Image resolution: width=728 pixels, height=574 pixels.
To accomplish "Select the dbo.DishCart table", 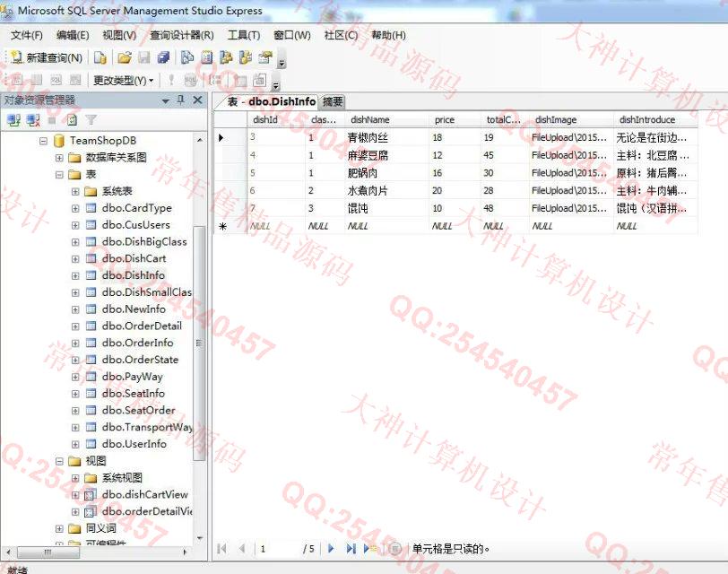I will click(x=134, y=258).
